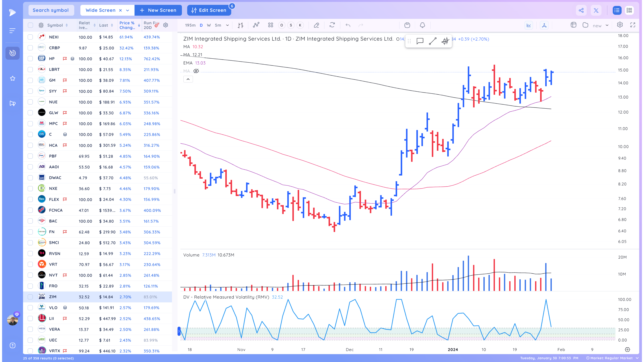Sort by Relative column arrows
The image size is (644, 362).
point(94,25)
